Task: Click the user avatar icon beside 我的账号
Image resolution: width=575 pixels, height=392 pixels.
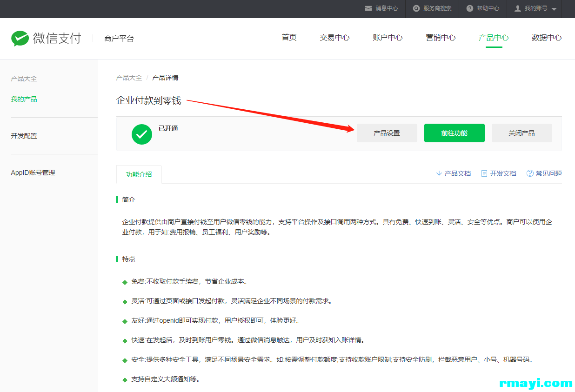Action: coord(518,8)
